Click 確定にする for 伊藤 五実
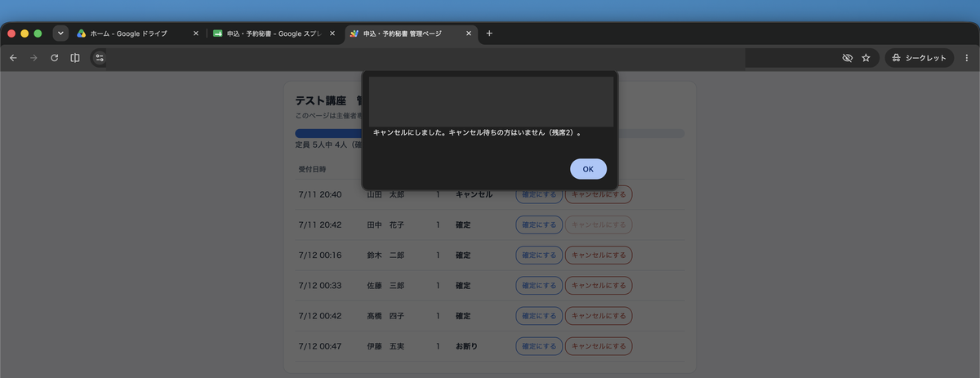The height and width of the screenshot is (378, 980). 539,346
